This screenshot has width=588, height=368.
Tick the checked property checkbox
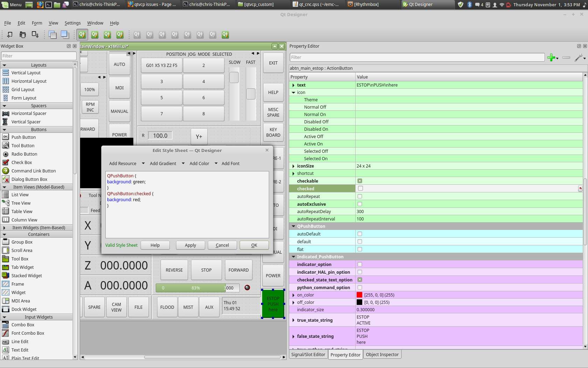coord(360,189)
